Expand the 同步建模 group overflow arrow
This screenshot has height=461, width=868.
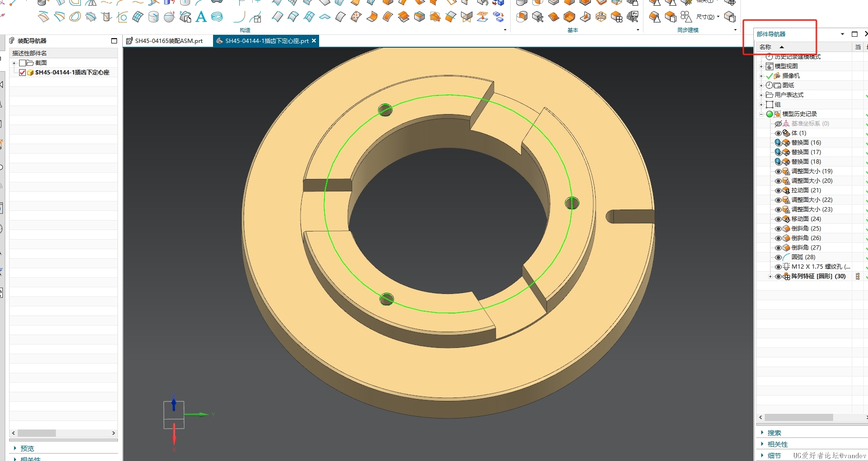click(735, 30)
